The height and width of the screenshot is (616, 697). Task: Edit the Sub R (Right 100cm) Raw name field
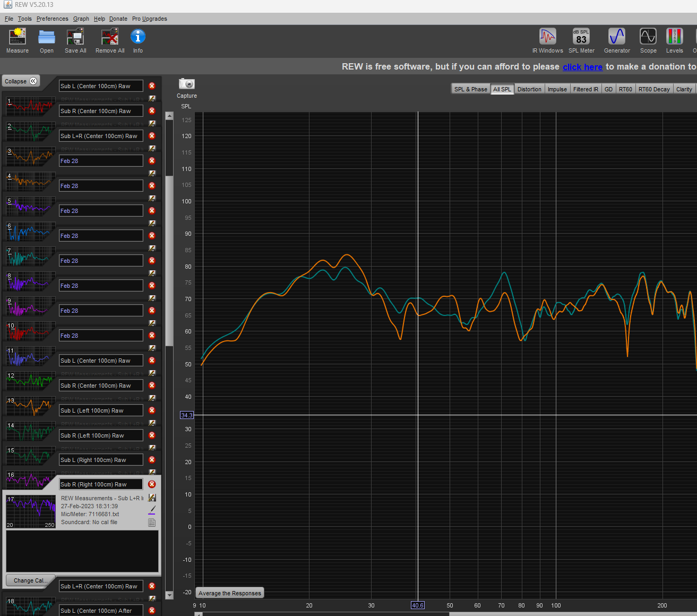click(101, 484)
